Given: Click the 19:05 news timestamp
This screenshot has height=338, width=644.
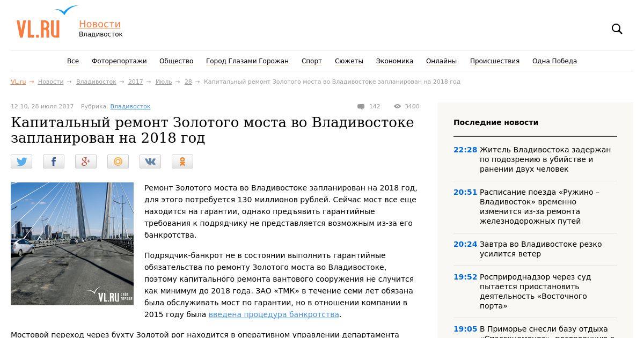Looking at the screenshot, I should (x=465, y=329).
